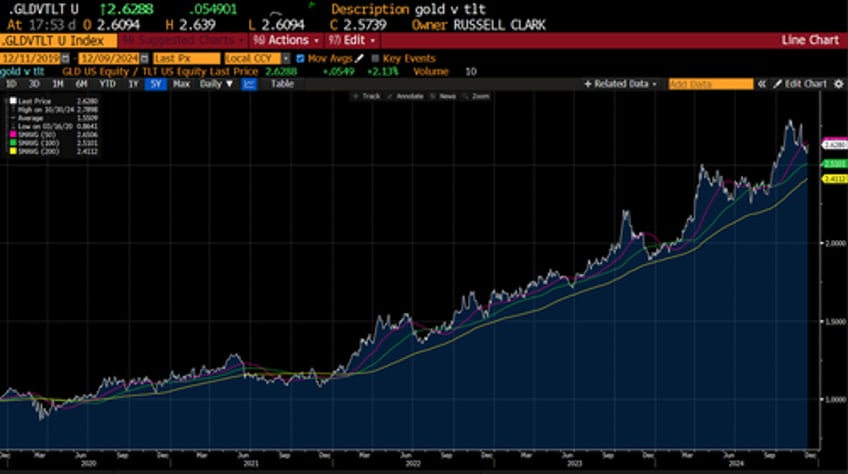This screenshot has height=474, width=848.
Task: Select the YTD time range
Action: click(107, 84)
